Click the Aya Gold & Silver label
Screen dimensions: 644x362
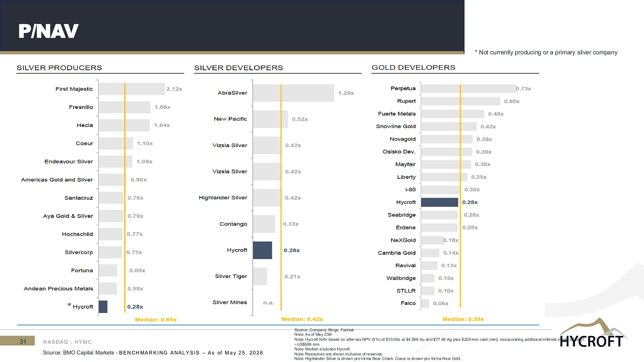pos(68,216)
